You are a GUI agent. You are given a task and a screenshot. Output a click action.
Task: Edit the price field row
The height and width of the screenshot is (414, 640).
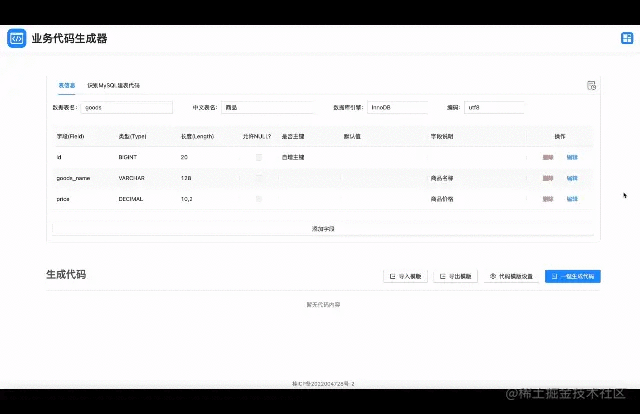pos(572,199)
